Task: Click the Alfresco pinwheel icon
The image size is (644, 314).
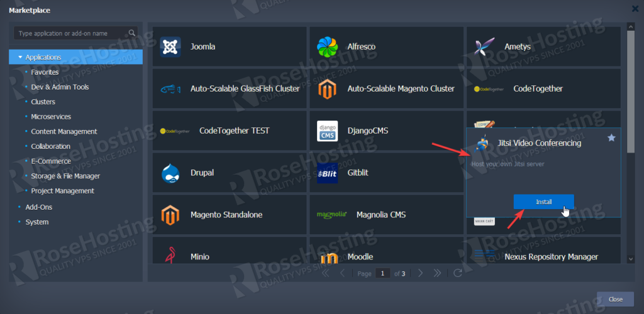Action: click(327, 46)
